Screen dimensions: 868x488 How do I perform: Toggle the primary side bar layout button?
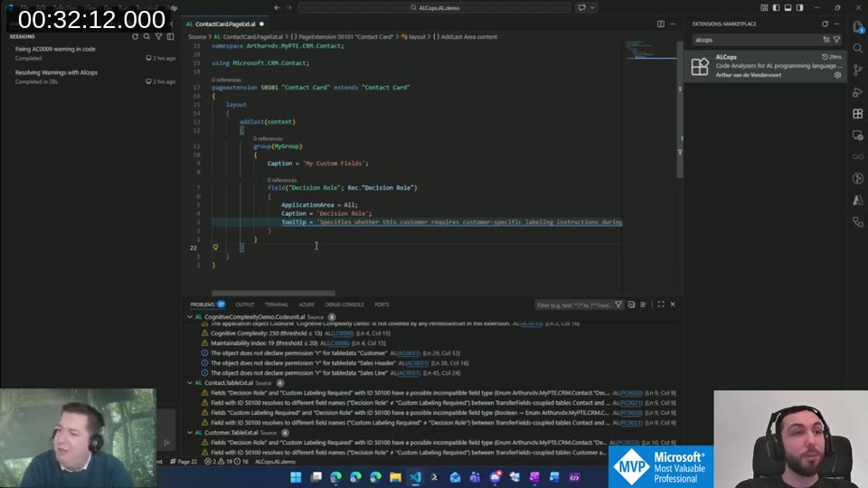(776, 8)
